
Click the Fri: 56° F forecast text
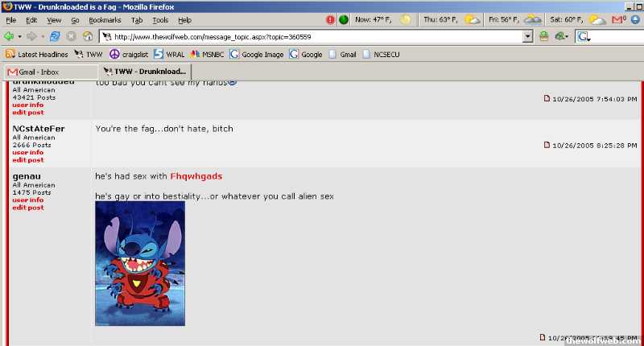click(x=504, y=19)
